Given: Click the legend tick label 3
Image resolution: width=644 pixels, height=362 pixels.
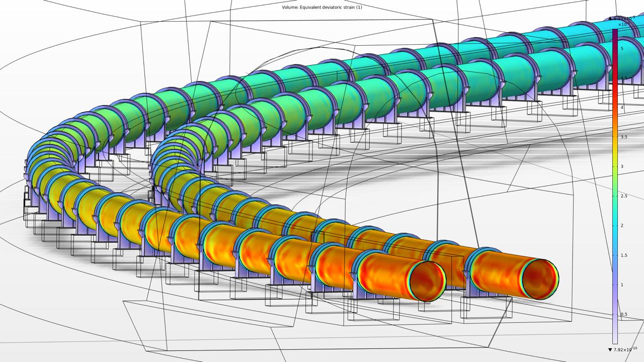Looking at the screenshot, I should point(622,166).
